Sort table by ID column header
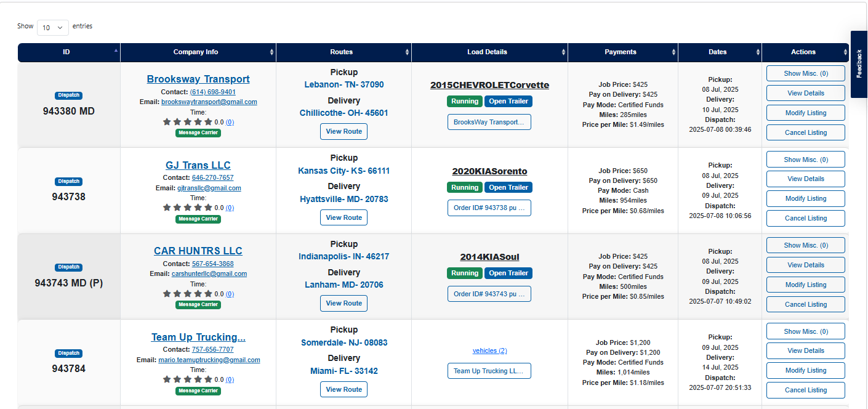Screen dimensions: 868x409 tap(69, 52)
